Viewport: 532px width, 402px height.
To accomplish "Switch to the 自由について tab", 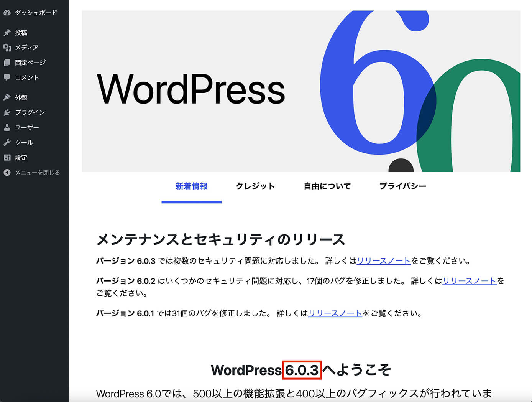I will (x=327, y=187).
